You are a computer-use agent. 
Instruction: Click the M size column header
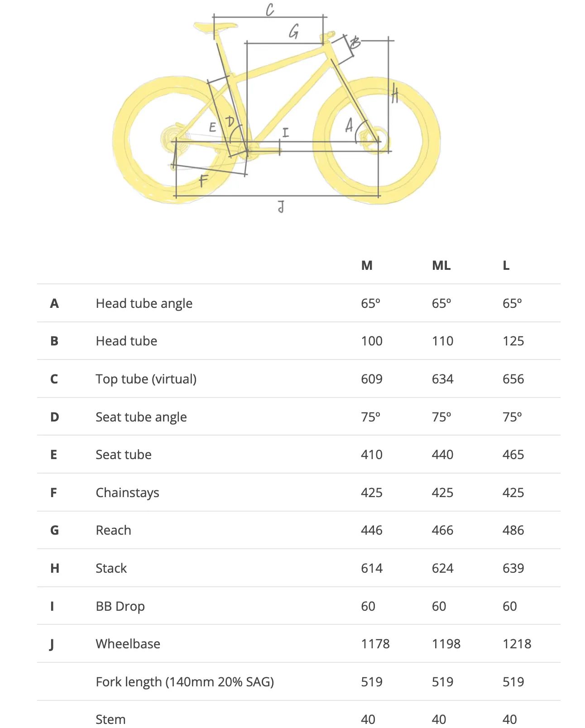(367, 265)
